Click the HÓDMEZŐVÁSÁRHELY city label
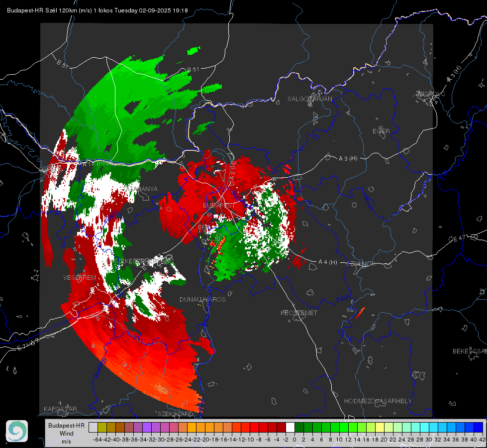Viewport: 487px width, 448px height. click(x=378, y=401)
